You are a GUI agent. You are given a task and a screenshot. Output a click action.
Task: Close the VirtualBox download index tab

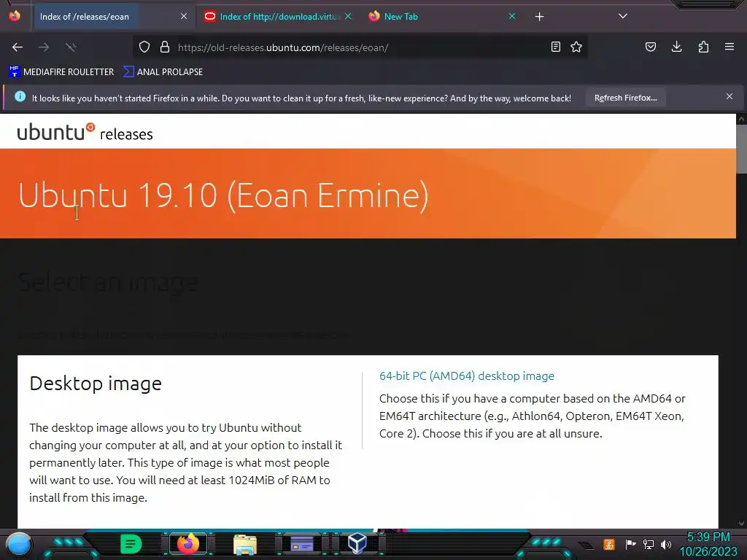pos(348,17)
